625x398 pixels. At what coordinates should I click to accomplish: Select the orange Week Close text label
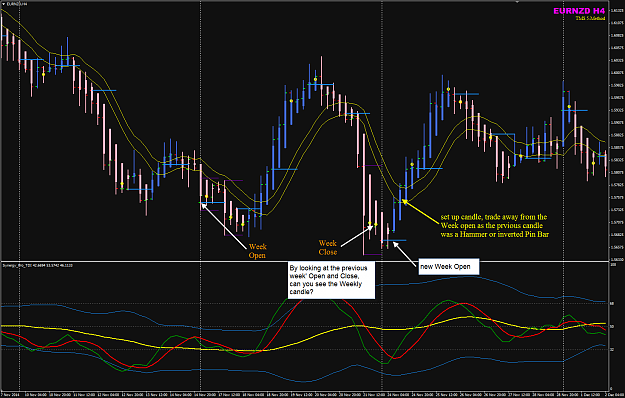tap(328, 247)
